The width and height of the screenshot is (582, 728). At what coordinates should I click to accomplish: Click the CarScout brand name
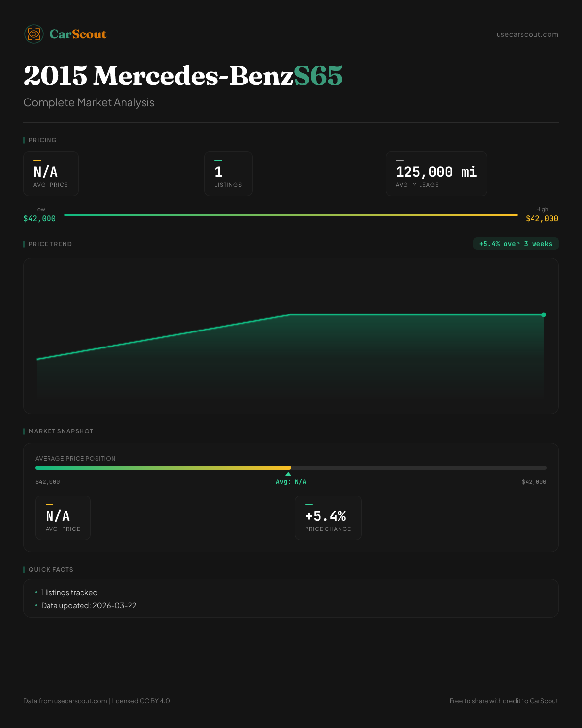[78, 34]
